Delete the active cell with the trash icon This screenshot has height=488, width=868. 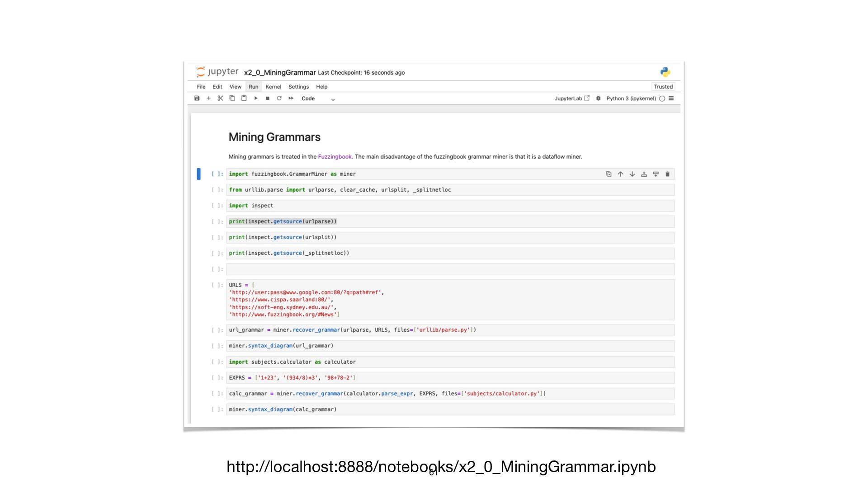coord(667,174)
